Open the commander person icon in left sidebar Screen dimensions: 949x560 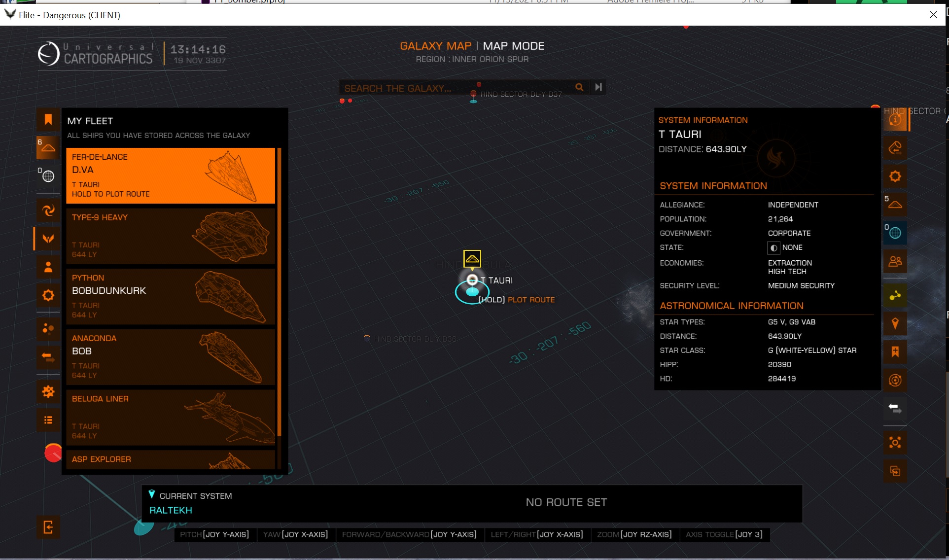[x=48, y=267]
